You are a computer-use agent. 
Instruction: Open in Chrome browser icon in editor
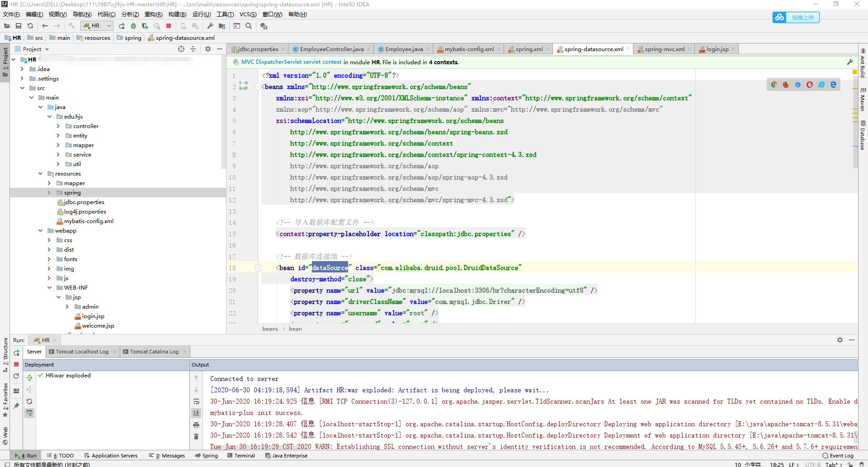774,85
